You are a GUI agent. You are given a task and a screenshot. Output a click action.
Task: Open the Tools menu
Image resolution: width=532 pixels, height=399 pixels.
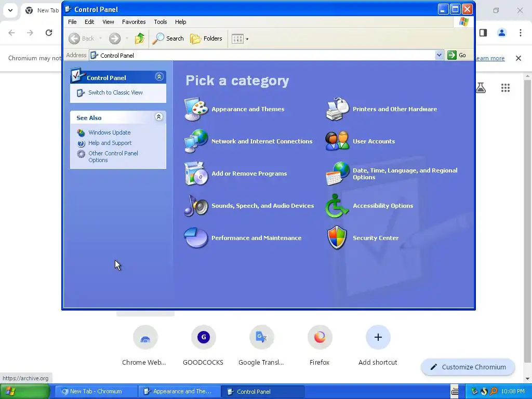160,22
